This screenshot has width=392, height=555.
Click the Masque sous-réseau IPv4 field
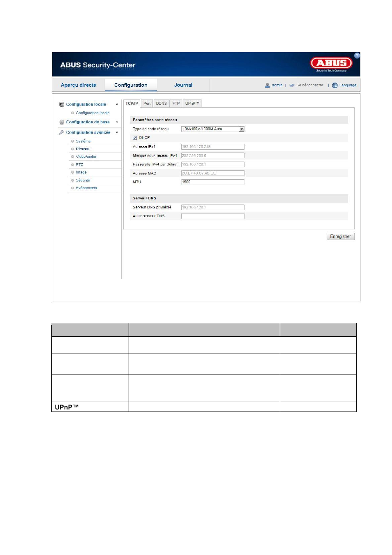(x=213, y=155)
